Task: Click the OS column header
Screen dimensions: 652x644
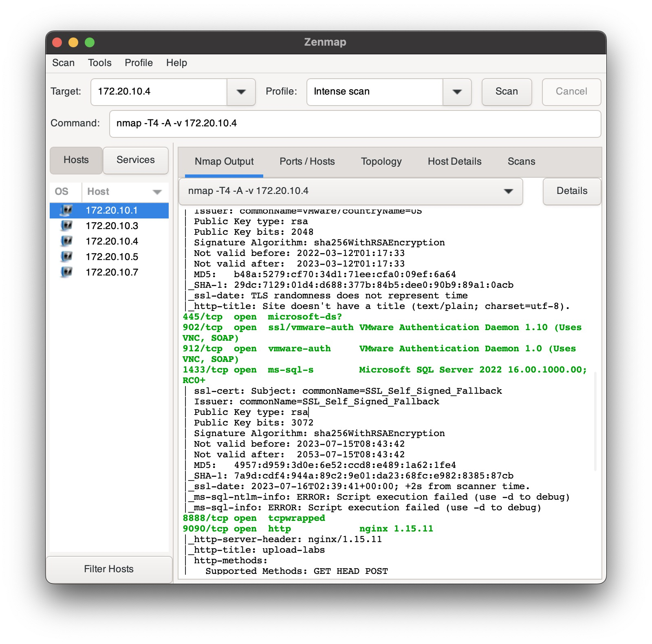Action: pos(66,192)
